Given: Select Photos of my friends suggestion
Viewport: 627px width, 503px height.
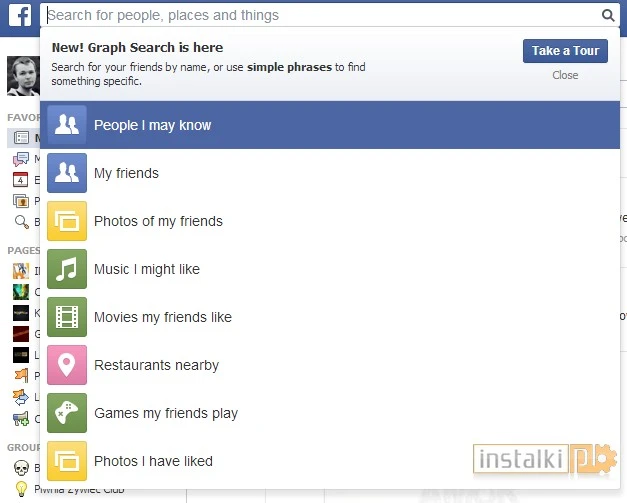Looking at the screenshot, I should [x=330, y=221].
